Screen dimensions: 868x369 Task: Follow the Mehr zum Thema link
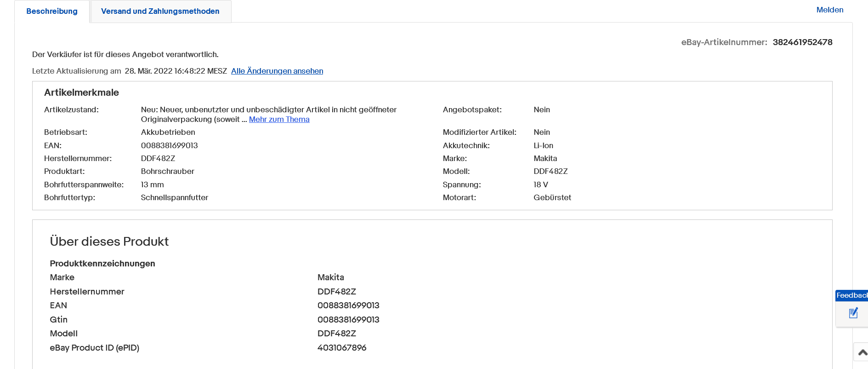[x=279, y=119]
